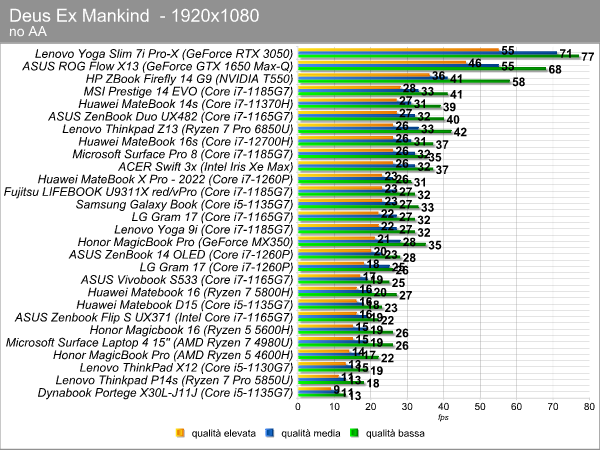This screenshot has width=600, height=450.
Task: Select the Dynabook Portege X30L-J11J label
Action: coord(165,393)
